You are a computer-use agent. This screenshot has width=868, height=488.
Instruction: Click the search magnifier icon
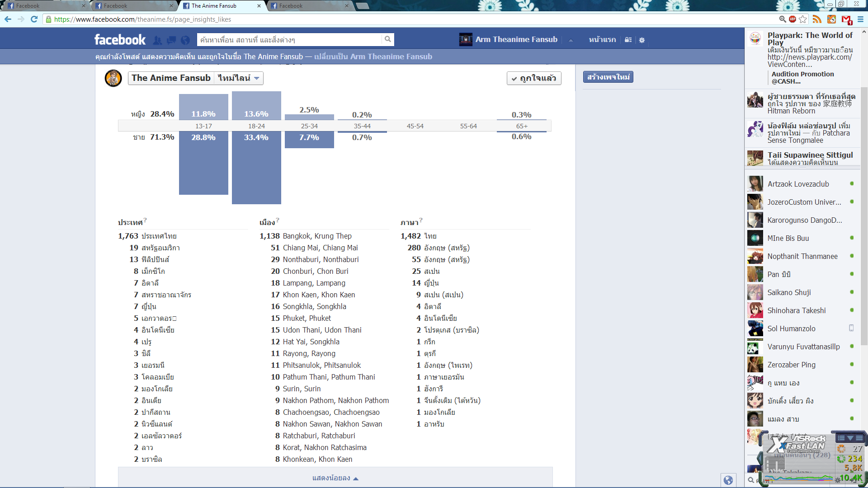(x=387, y=39)
